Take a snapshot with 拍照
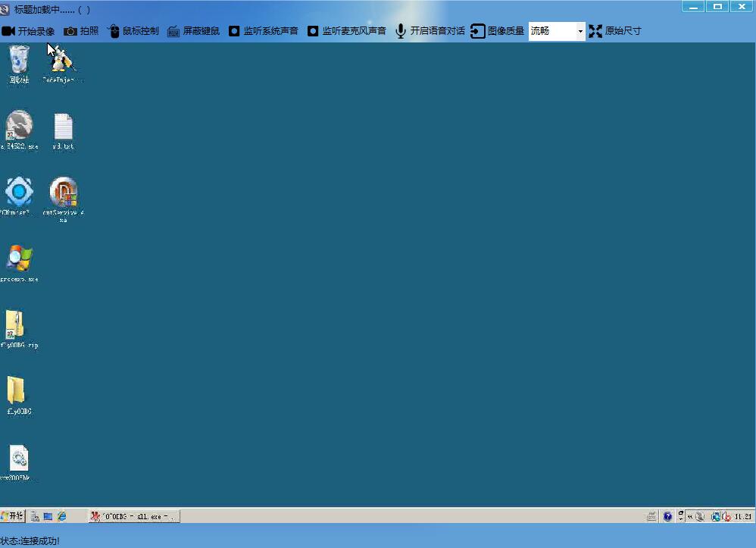This screenshot has height=548, width=756. 80,31
